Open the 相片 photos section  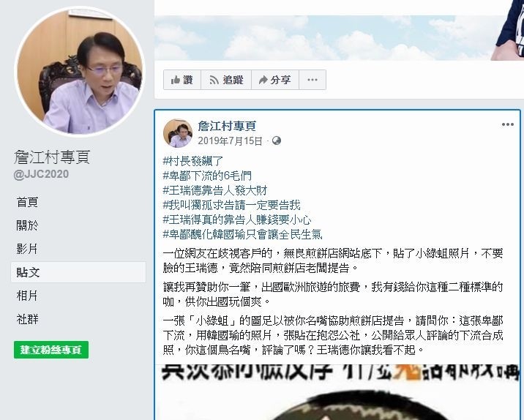27,296
